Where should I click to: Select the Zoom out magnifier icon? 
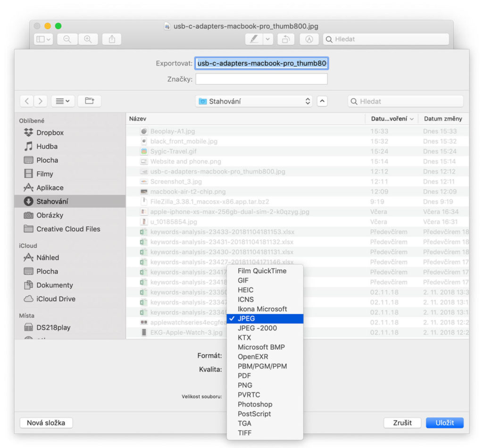(67, 39)
